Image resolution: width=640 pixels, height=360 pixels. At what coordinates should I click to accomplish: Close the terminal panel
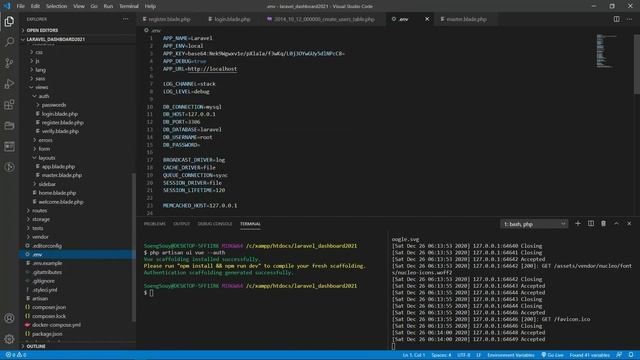629,224
